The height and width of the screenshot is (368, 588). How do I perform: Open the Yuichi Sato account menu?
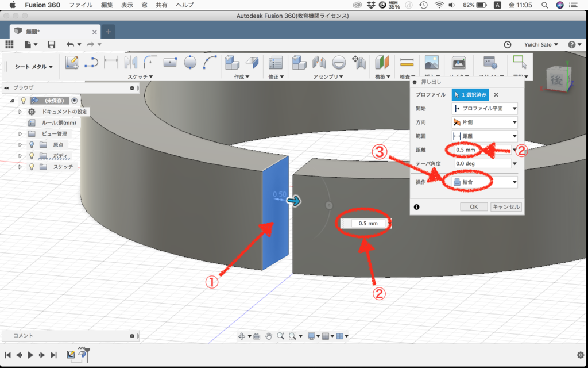coord(541,44)
